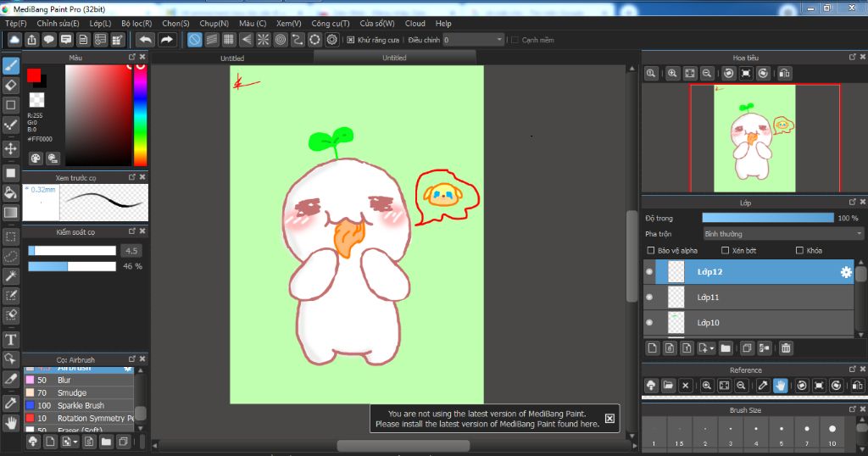This screenshot has width=868, height=456.
Task: Turn snap off in toolbar
Action: 194,40
